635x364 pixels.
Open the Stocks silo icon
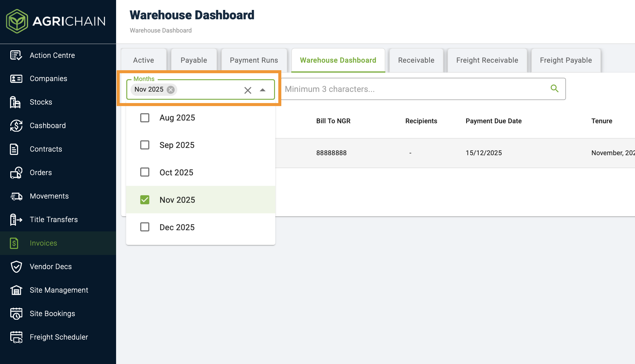click(x=15, y=102)
